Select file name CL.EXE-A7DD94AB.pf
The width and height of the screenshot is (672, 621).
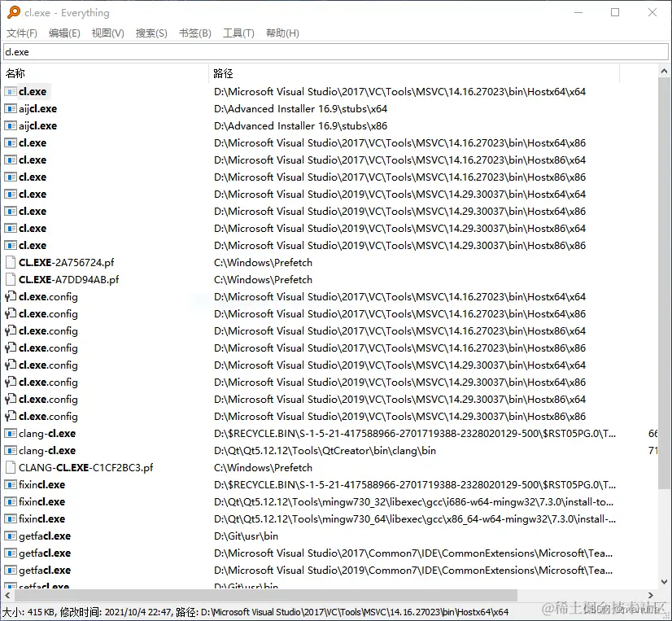[x=69, y=280]
